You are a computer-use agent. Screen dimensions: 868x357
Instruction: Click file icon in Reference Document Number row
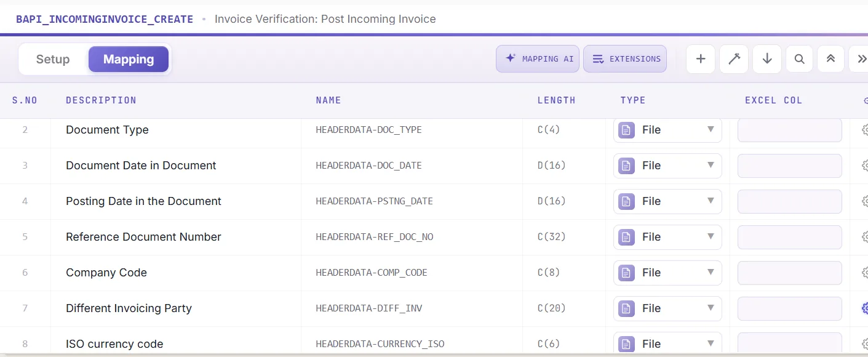coord(626,237)
